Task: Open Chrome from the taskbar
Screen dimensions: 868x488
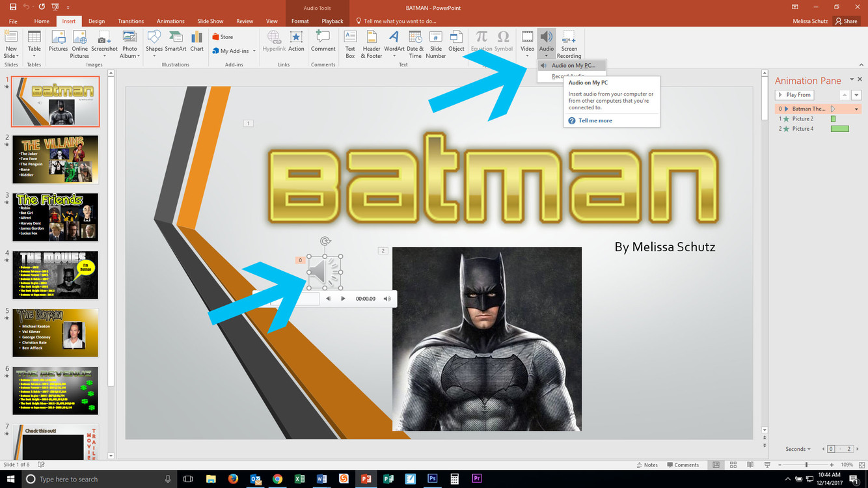Action: click(x=277, y=479)
